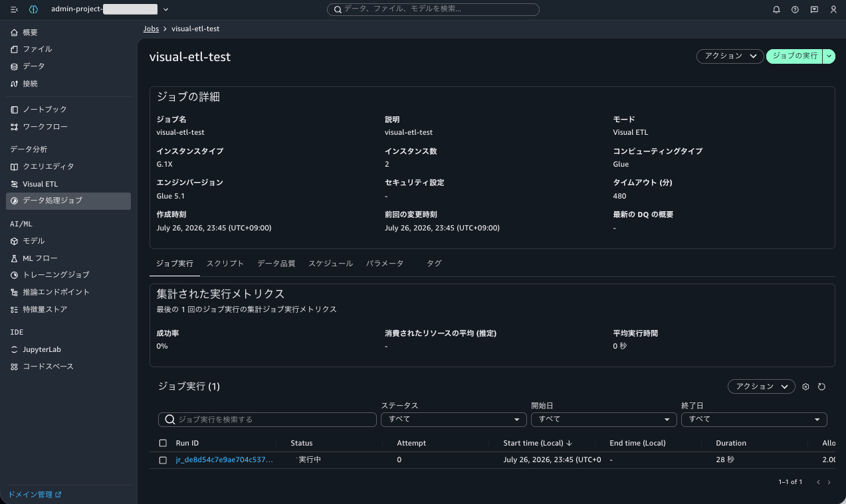Open the ステータス filter dropdown
Screen dimensions: 846x504
pos(454,420)
